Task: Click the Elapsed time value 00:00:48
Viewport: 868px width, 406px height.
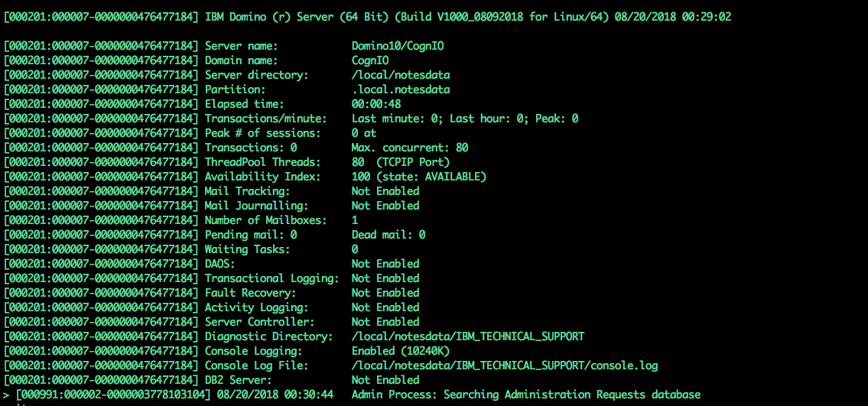Action: point(375,104)
